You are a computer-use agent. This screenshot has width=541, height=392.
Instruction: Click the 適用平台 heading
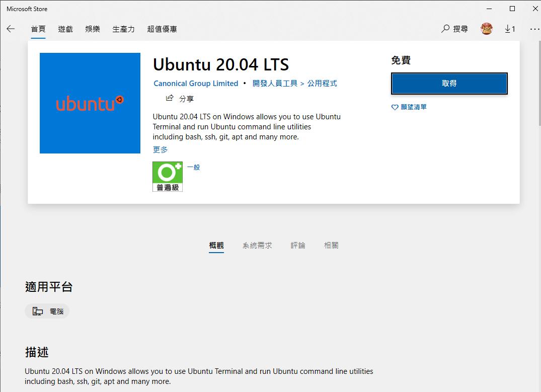coord(49,287)
